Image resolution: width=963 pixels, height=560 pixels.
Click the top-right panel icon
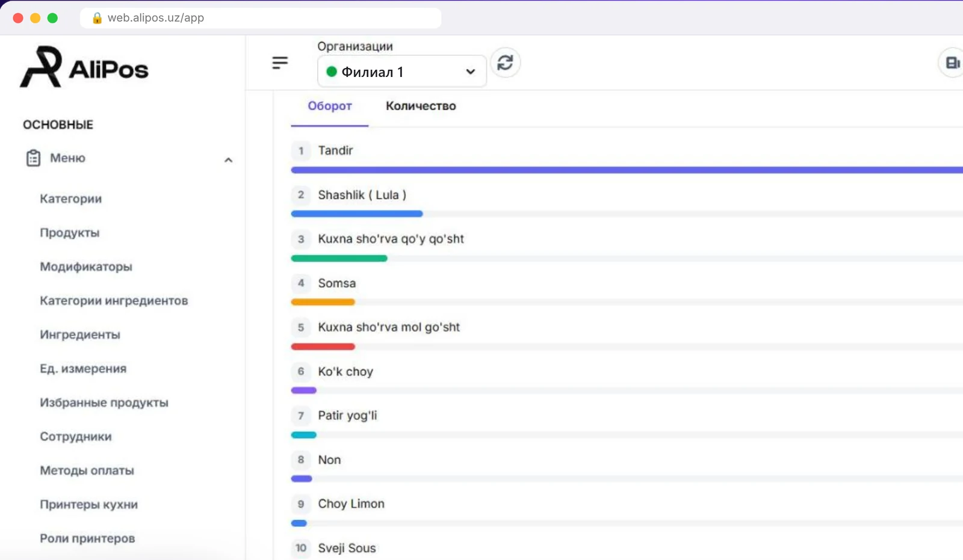952,63
